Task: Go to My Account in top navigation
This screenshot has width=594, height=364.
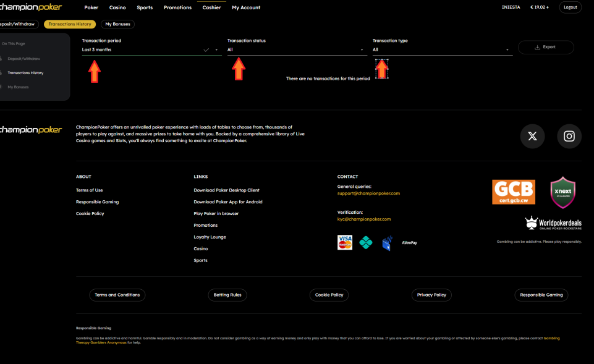Action: [x=246, y=7]
